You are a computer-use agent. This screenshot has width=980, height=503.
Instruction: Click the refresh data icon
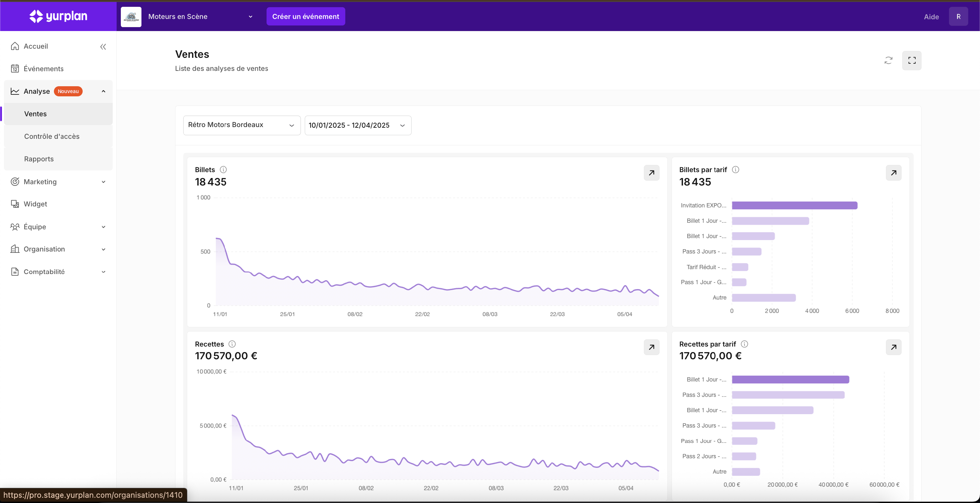(888, 60)
